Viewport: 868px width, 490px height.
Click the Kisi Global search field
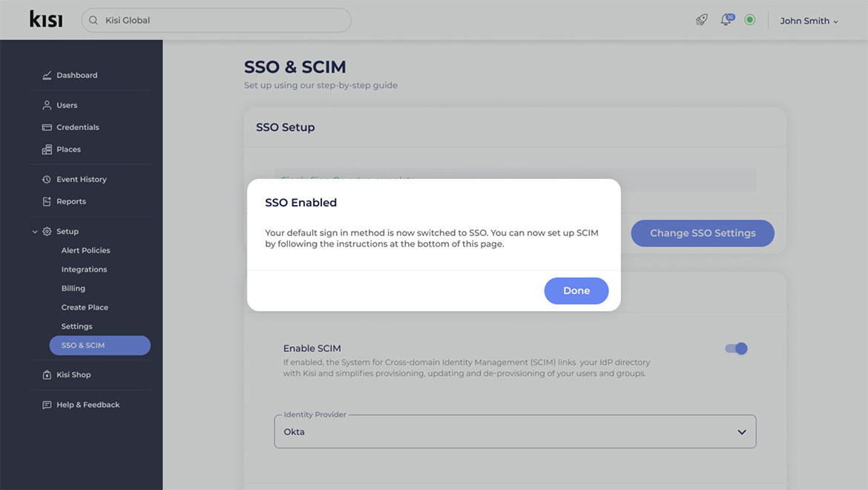(x=216, y=20)
